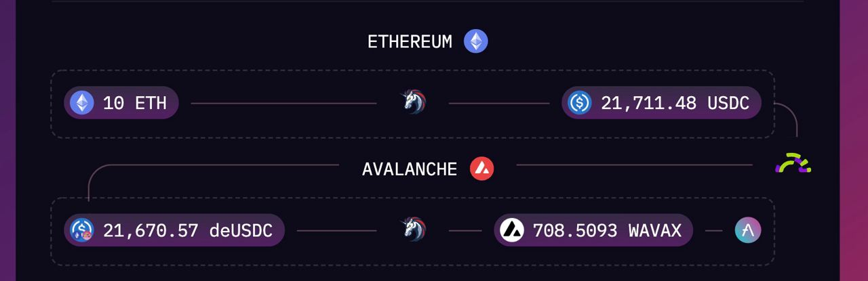Click the connector line left of the AVALANCHE heading

(214, 165)
